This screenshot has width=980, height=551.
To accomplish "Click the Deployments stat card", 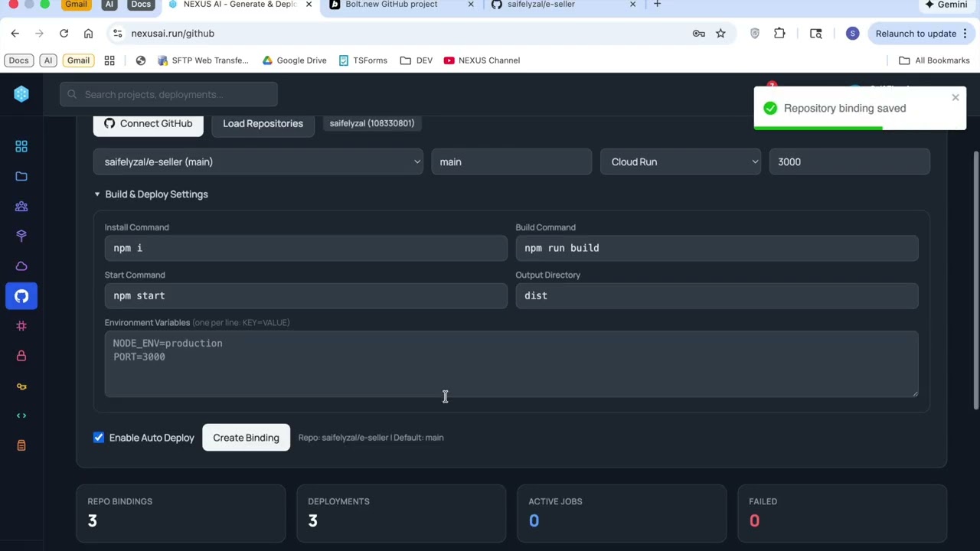I will pos(401,514).
